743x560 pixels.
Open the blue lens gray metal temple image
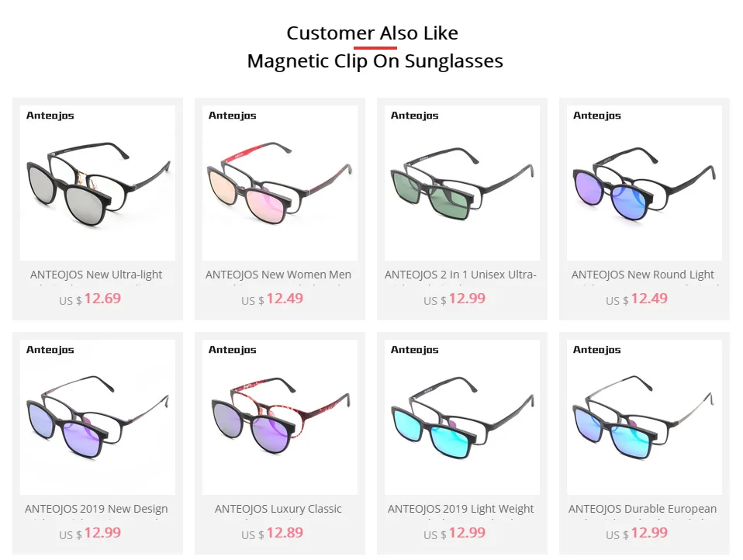[x=645, y=417]
